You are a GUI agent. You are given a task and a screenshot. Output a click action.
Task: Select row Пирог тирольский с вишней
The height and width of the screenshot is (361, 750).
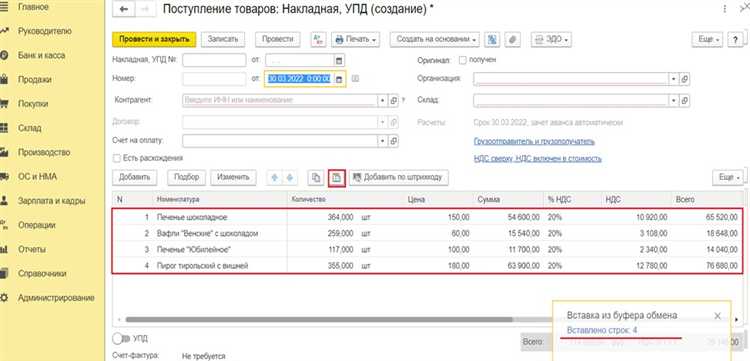428,265
